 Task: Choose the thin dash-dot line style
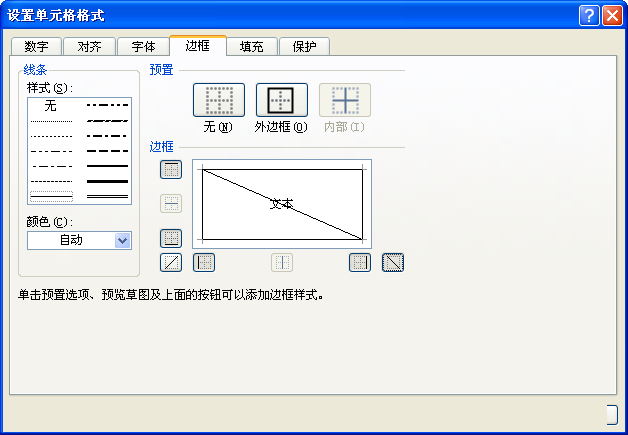click(x=51, y=166)
